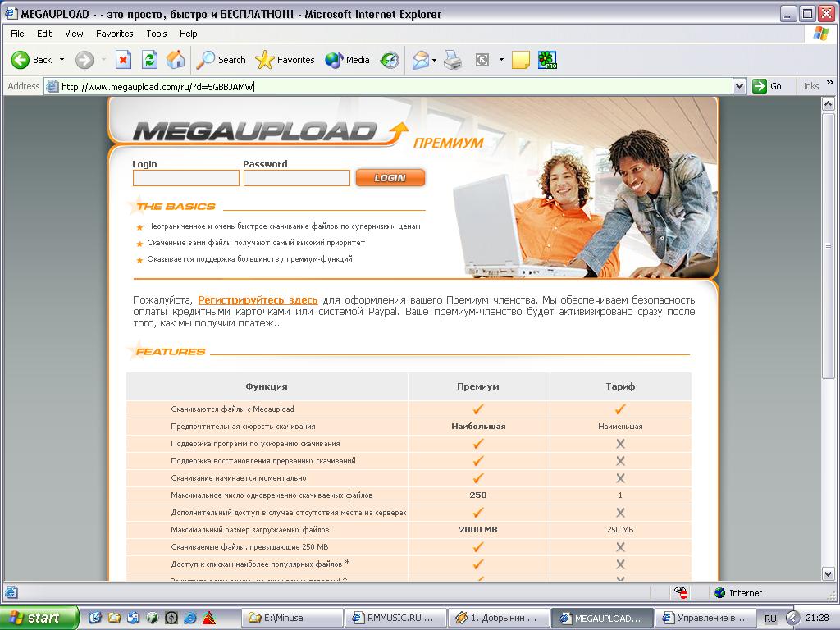840x630 pixels.
Task: Click the Internet zone globe in status bar
Action: click(720, 592)
